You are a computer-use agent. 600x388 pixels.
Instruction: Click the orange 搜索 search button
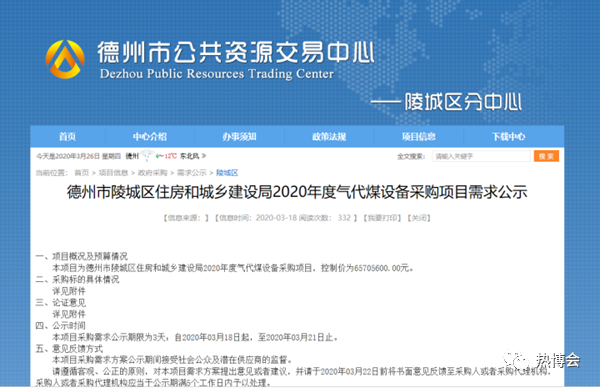coord(546,156)
